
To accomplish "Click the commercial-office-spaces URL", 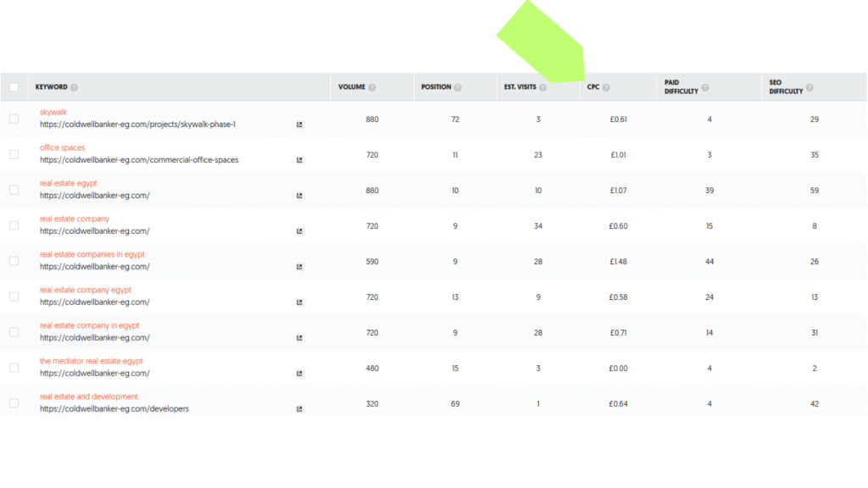I will pyautogui.click(x=139, y=160).
